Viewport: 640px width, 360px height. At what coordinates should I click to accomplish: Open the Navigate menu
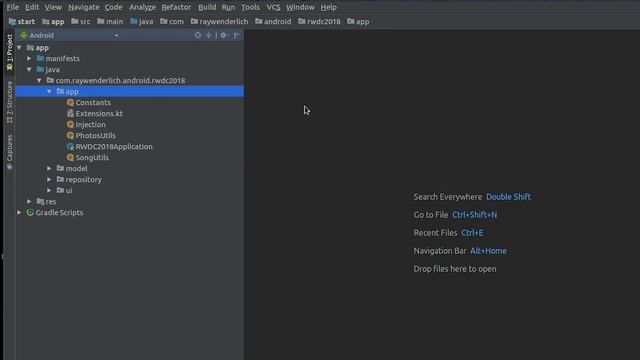pyautogui.click(x=84, y=7)
